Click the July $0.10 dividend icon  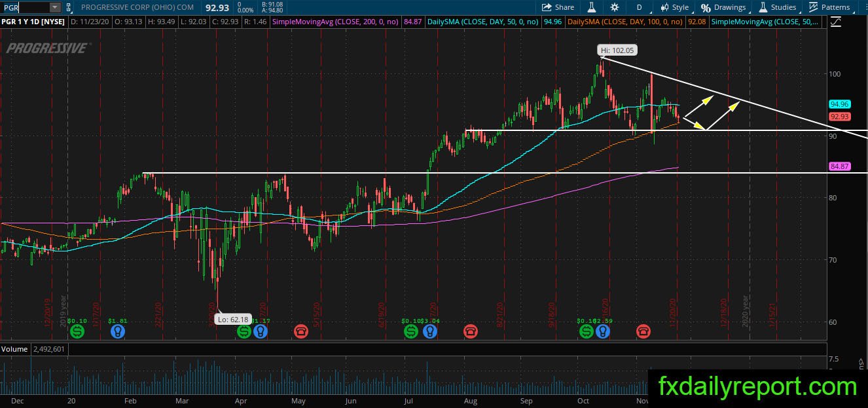point(410,331)
